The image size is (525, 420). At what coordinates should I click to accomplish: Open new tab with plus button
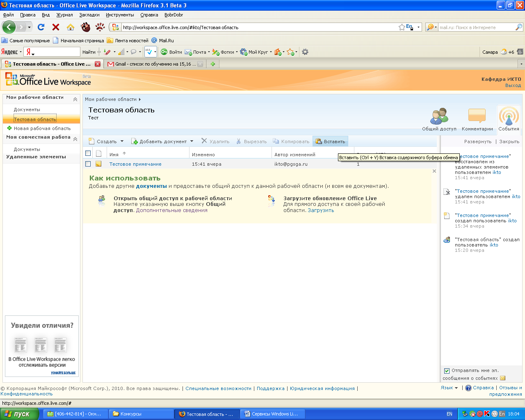click(213, 64)
